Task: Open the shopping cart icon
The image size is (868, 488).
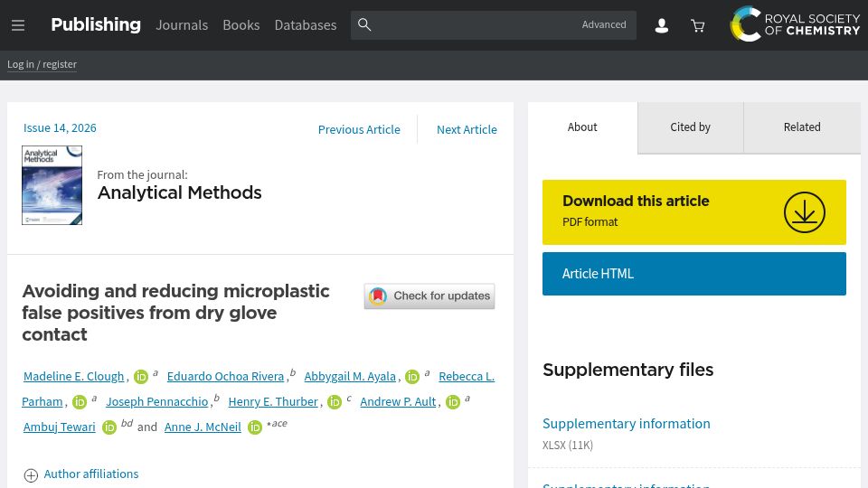Action: pyautogui.click(x=697, y=25)
